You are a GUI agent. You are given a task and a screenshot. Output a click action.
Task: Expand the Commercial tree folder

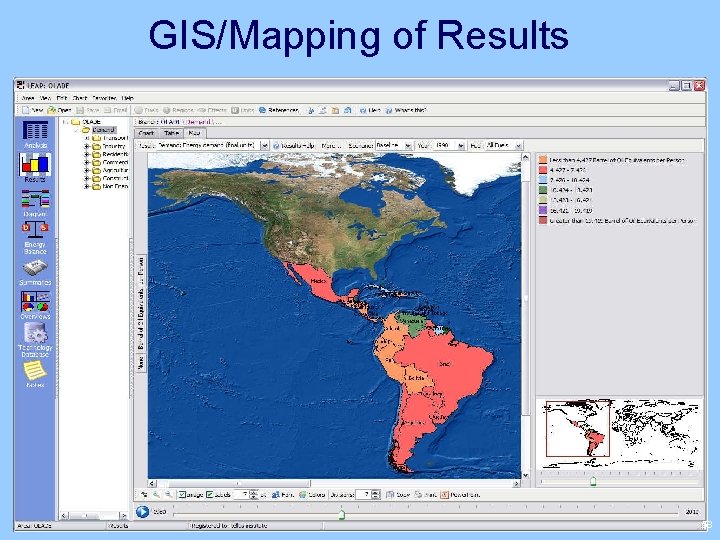(86, 163)
